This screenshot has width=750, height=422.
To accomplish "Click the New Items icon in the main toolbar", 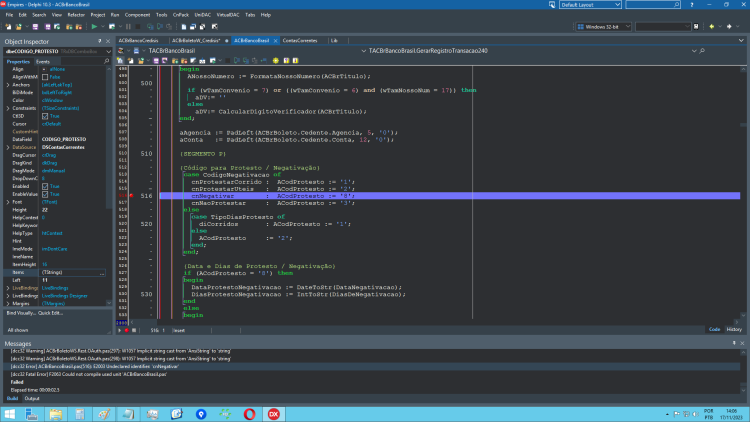I will coord(9,27).
